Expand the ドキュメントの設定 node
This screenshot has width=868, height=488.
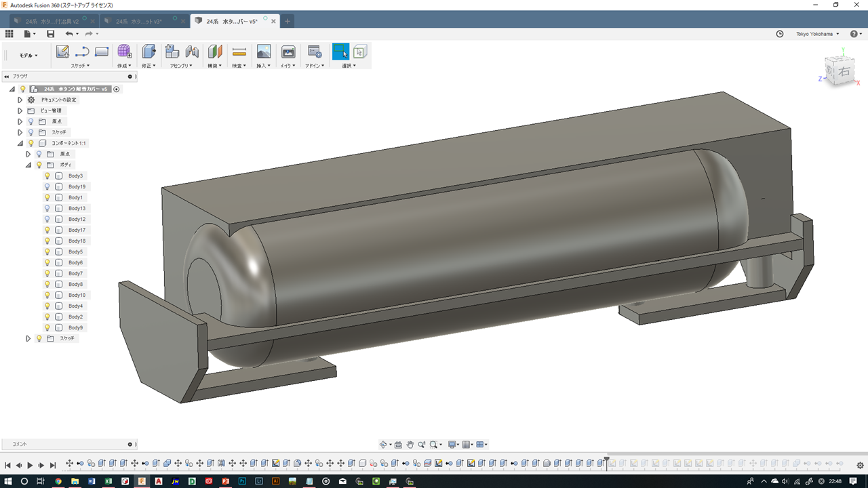(x=20, y=100)
